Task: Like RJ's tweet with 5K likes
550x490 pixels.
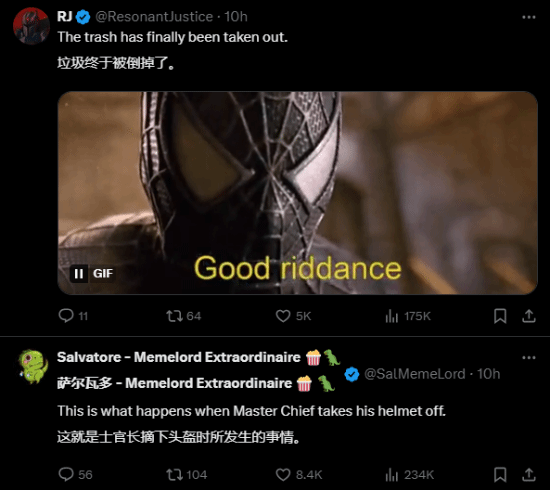Action: [293, 316]
